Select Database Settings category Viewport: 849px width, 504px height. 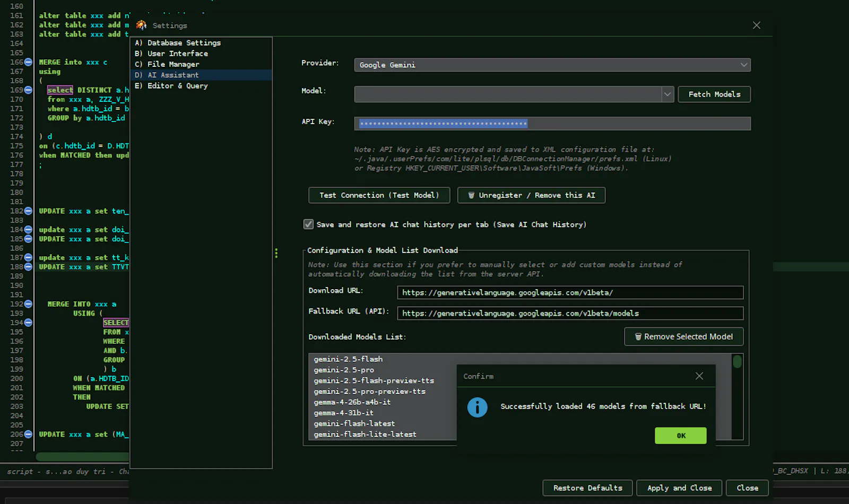[201, 43]
